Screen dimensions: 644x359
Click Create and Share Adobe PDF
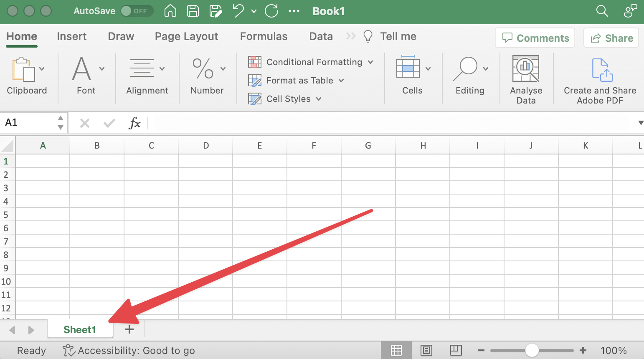tap(600, 81)
